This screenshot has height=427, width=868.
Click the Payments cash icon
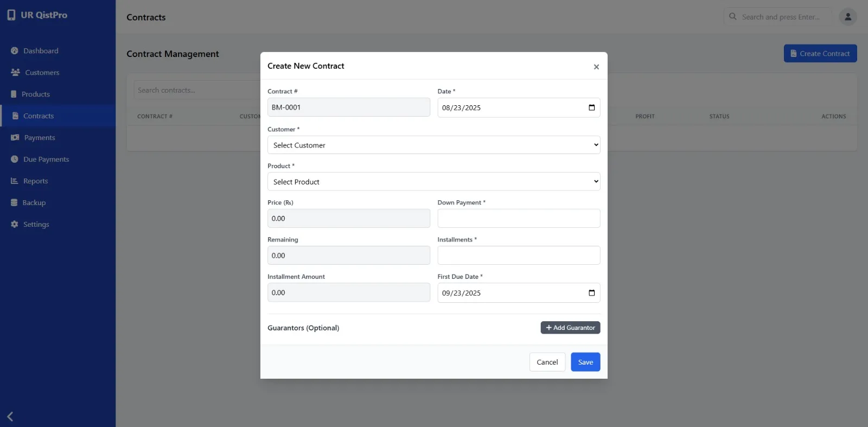point(15,138)
